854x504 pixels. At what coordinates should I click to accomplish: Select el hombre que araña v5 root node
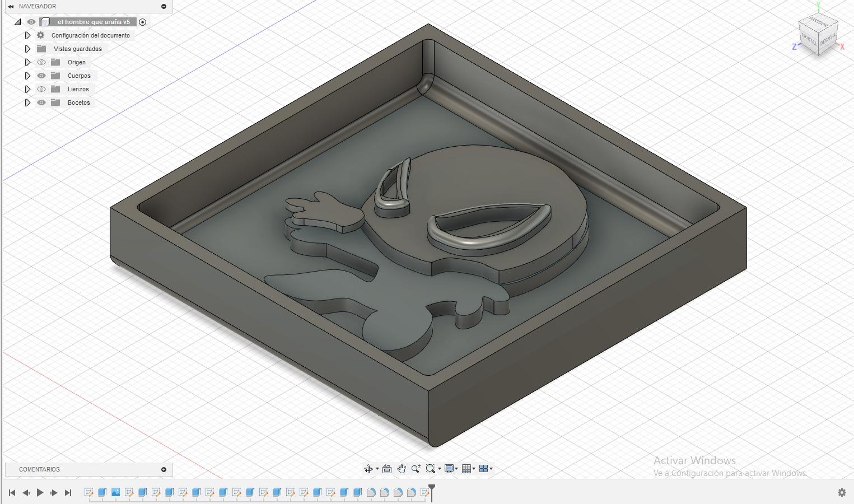click(94, 22)
